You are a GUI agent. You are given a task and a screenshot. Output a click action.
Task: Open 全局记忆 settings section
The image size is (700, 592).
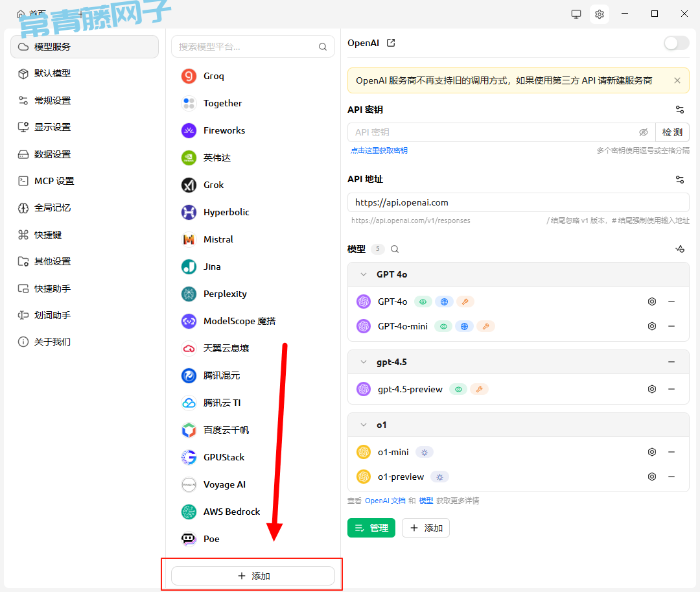tap(84, 208)
